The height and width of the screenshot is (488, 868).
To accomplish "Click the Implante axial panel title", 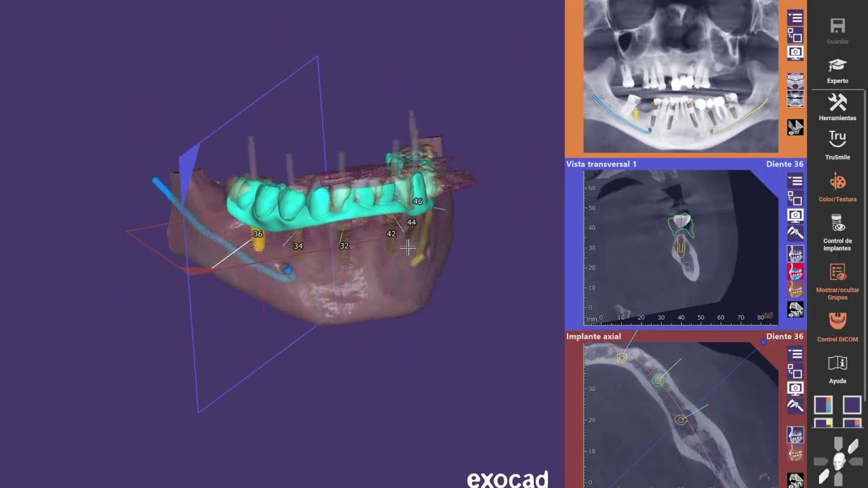I will click(593, 336).
